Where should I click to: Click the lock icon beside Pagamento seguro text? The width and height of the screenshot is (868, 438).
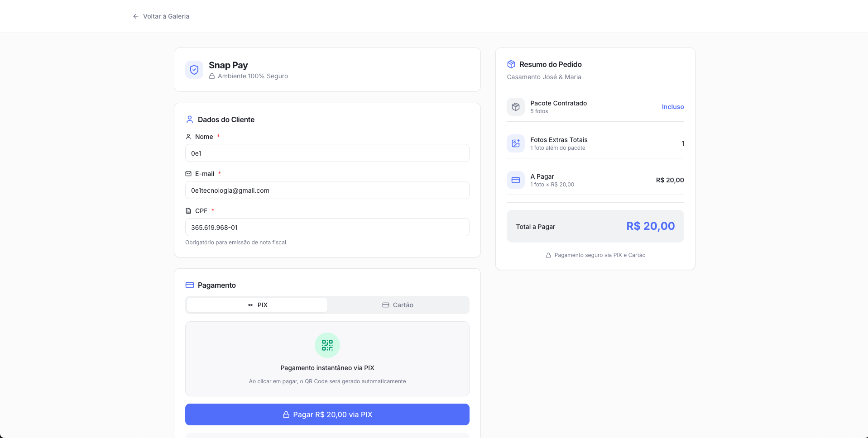point(548,255)
